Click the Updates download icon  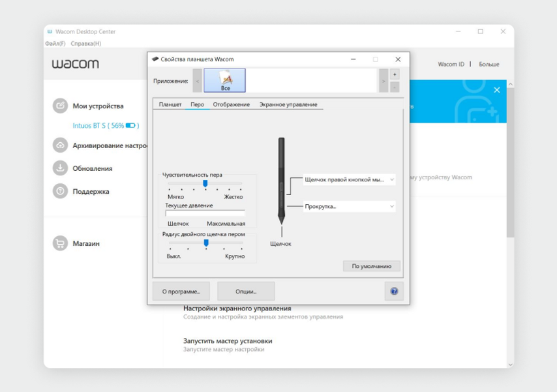tap(60, 168)
